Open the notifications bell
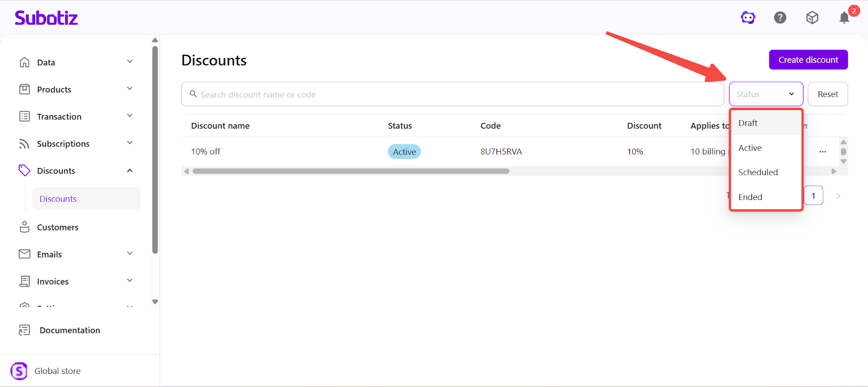The height and width of the screenshot is (387, 868). 844,18
